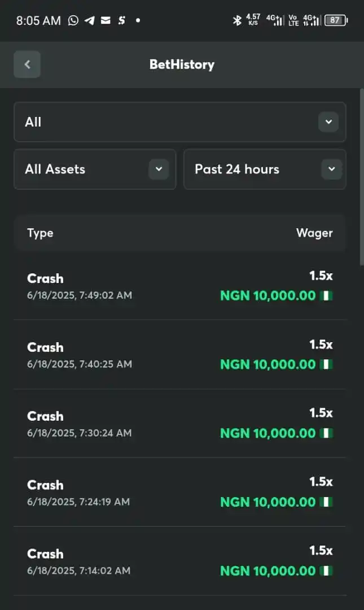Screen dimensions: 364x610
Task: Expand the All game type dropdown
Action: point(179,122)
